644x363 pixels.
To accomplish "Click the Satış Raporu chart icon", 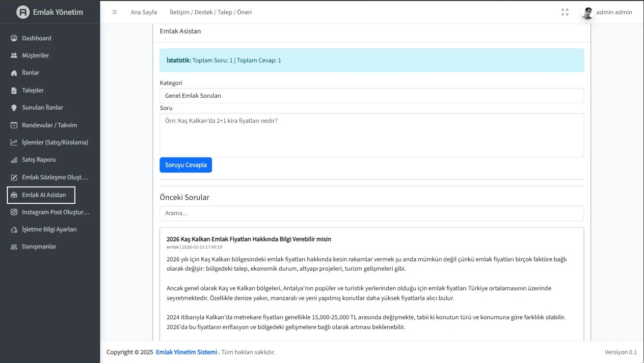I will tap(14, 160).
